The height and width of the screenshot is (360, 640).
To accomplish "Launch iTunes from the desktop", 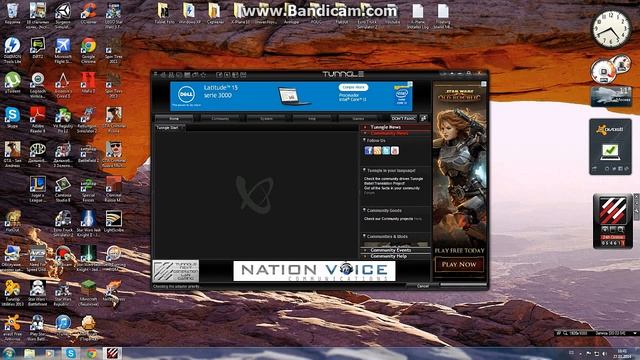I will tap(63, 325).
